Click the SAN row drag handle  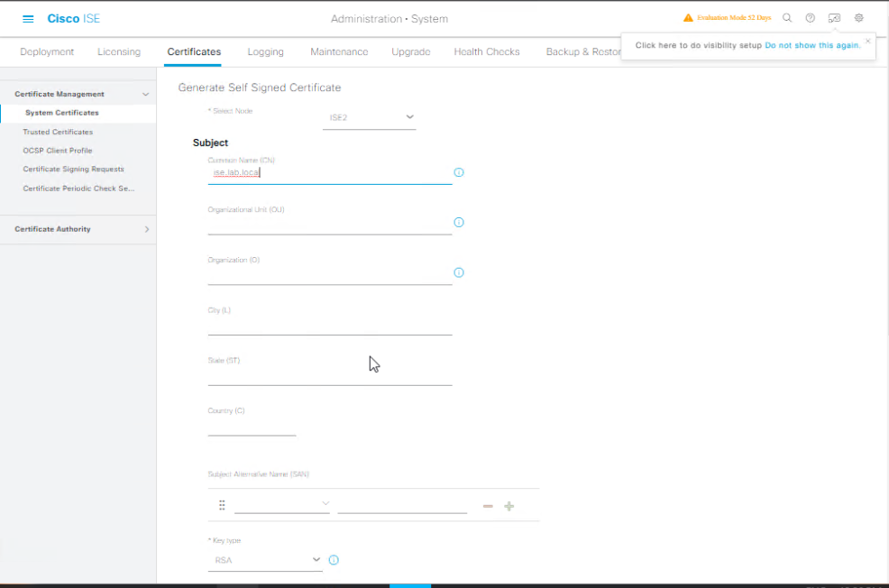coord(222,505)
